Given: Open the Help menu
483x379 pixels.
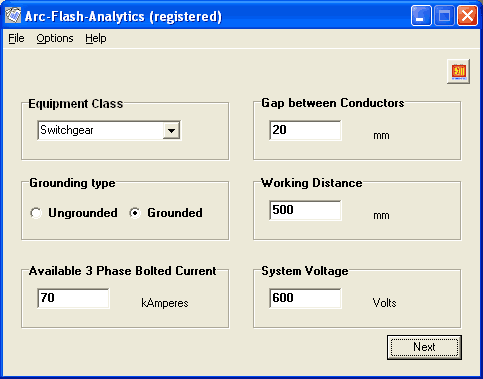Looking at the screenshot, I should [x=96, y=38].
